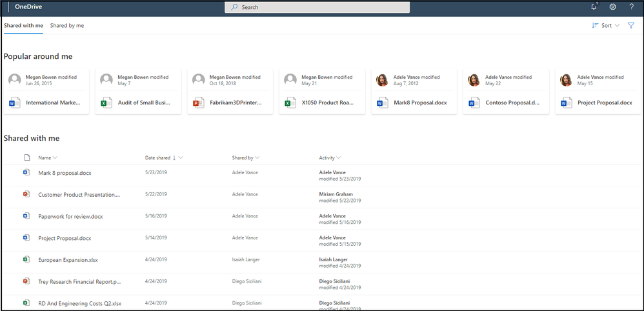Viewport: 644px width, 311px height.
Task: Open the Sort dropdown
Action: tap(606, 25)
